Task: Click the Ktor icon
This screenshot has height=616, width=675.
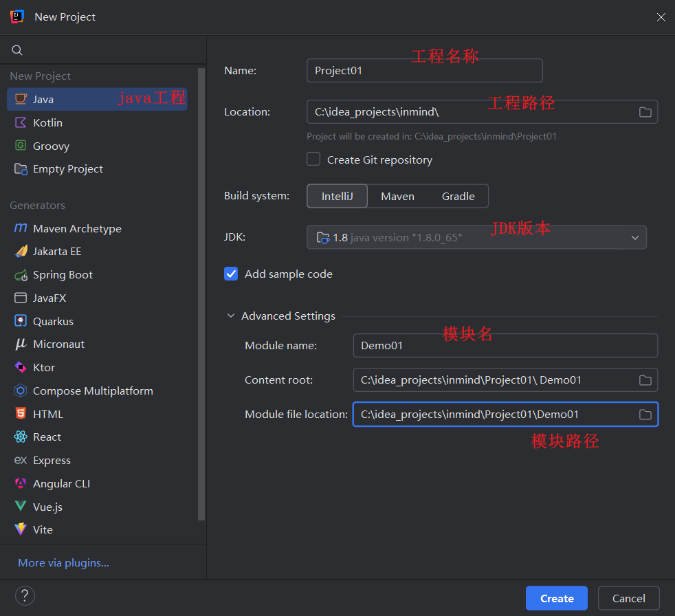Action: point(21,367)
